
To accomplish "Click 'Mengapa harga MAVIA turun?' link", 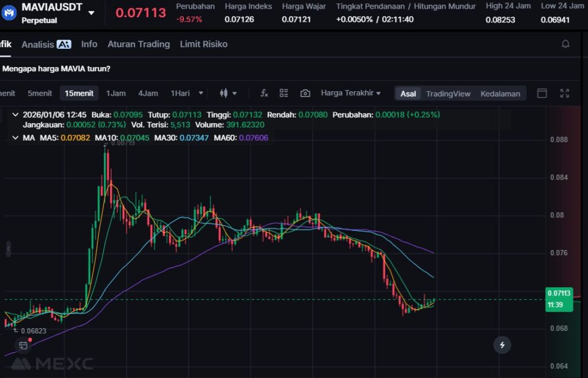I will [x=56, y=69].
